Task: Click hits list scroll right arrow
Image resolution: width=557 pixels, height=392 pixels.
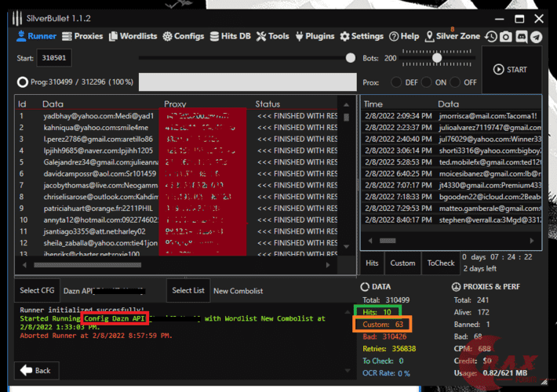Action: pyautogui.click(x=532, y=241)
